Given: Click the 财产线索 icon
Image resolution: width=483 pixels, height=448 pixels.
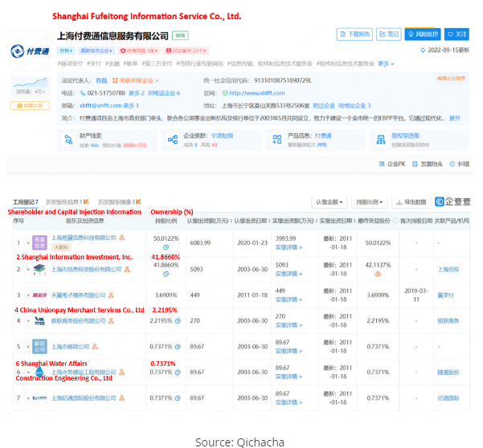Looking at the screenshot, I should tap(68, 140).
